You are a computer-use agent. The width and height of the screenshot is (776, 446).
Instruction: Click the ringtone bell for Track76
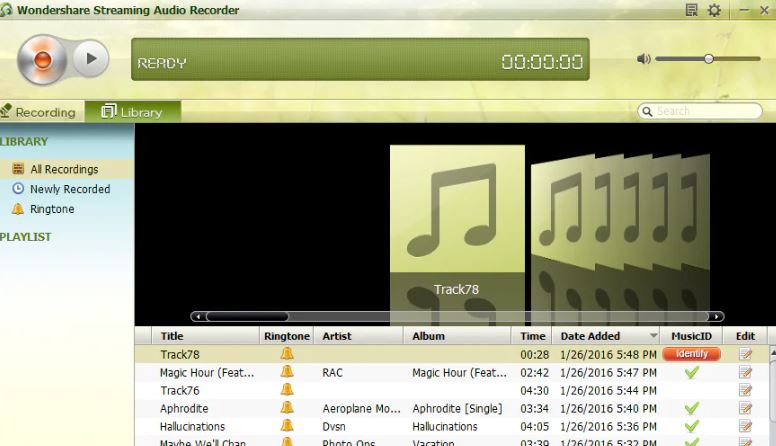pos(287,390)
